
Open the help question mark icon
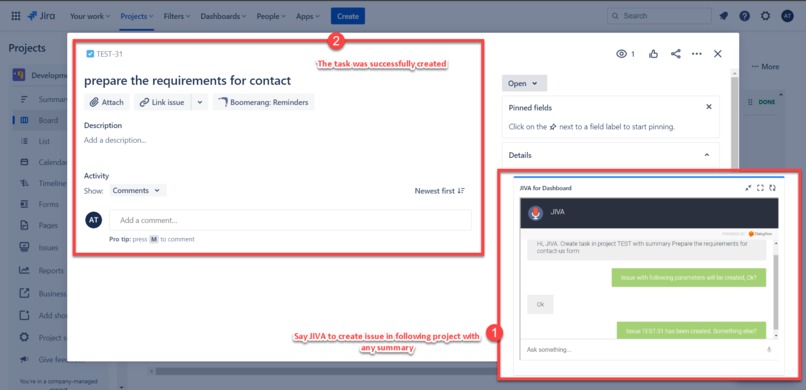pos(745,16)
